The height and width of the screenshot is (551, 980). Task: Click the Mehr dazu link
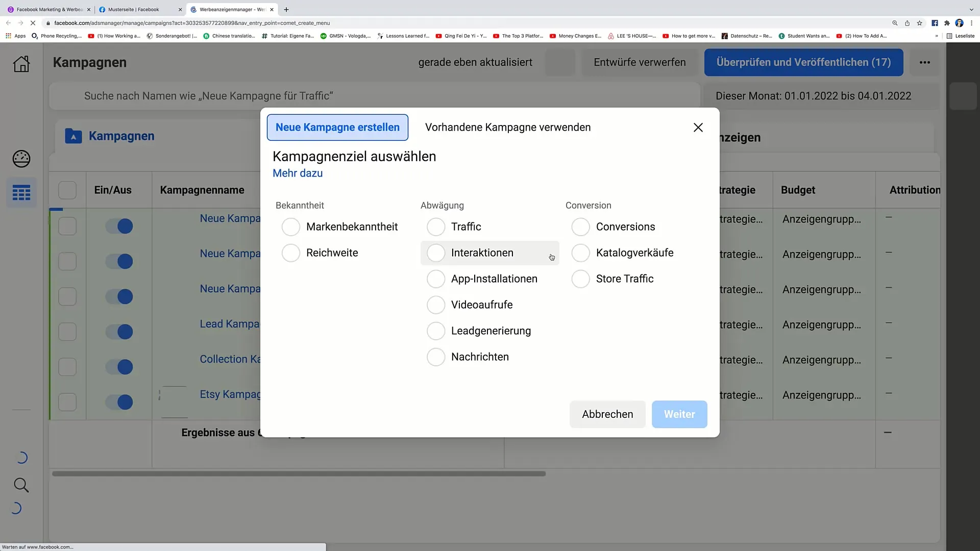[x=298, y=173]
